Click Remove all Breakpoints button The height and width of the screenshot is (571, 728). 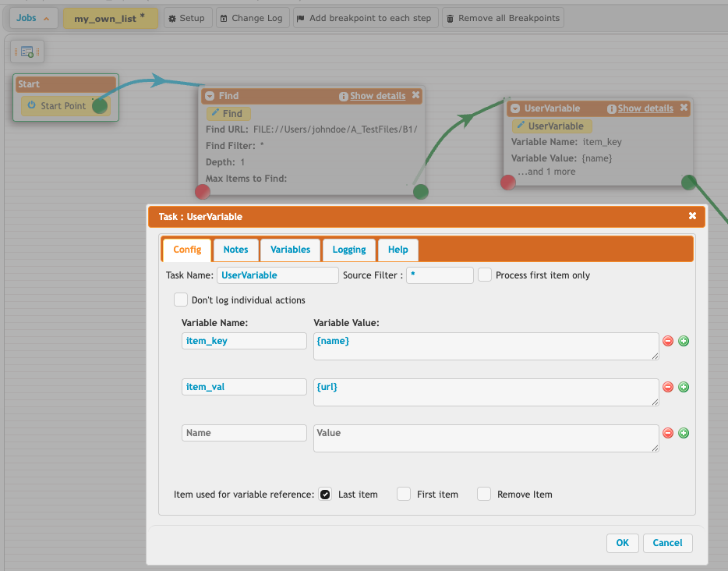pyautogui.click(x=502, y=18)
